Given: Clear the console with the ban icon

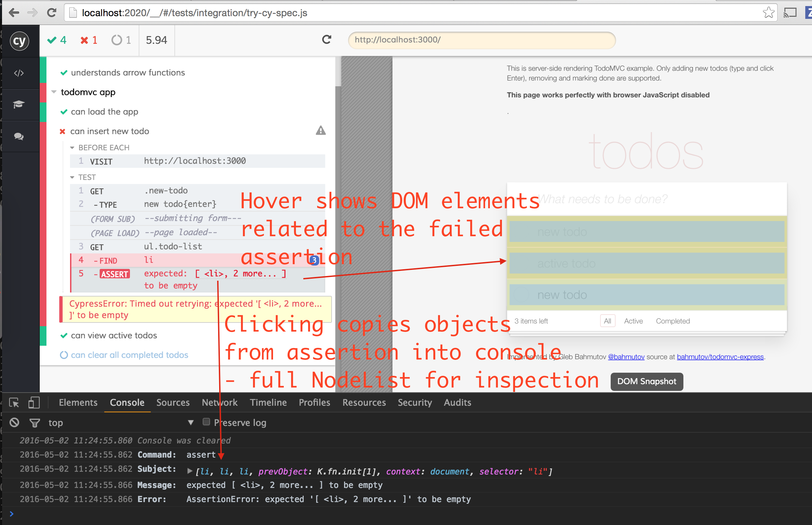Looking at the screenshot, I should (14, 423).
